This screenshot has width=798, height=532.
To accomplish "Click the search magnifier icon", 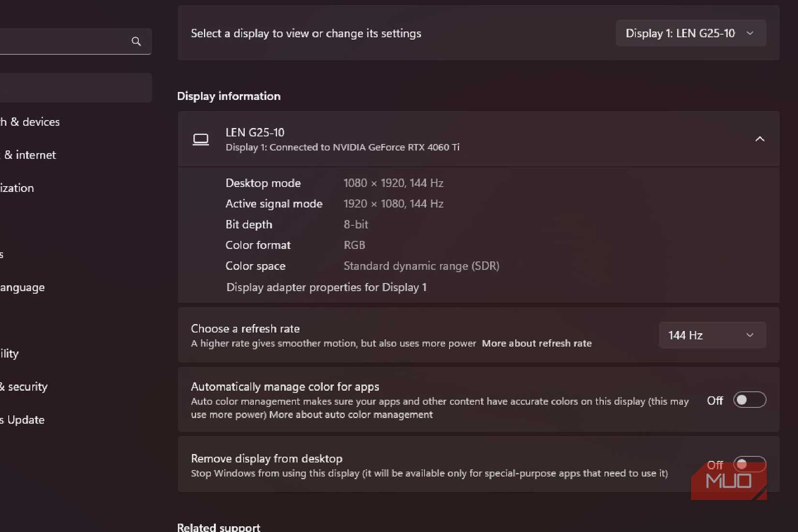I will point(136,42).
